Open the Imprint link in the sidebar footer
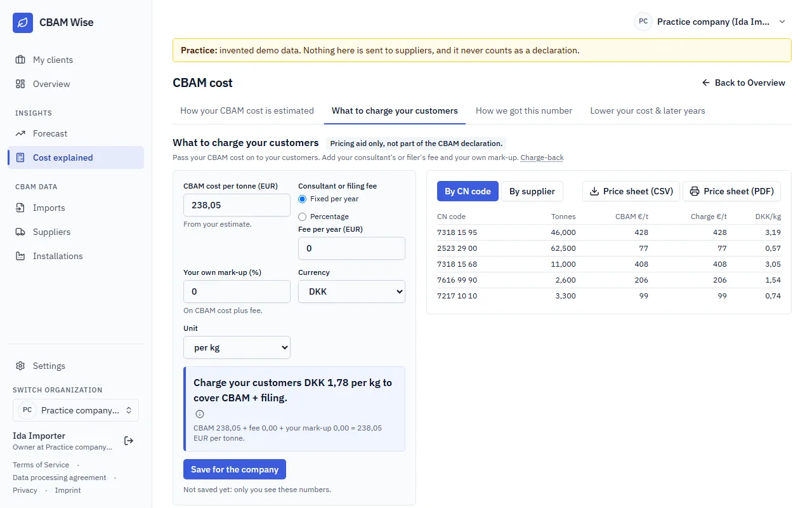Image resolution: width=812 pixels, height=508 pixels. [68, 490]
